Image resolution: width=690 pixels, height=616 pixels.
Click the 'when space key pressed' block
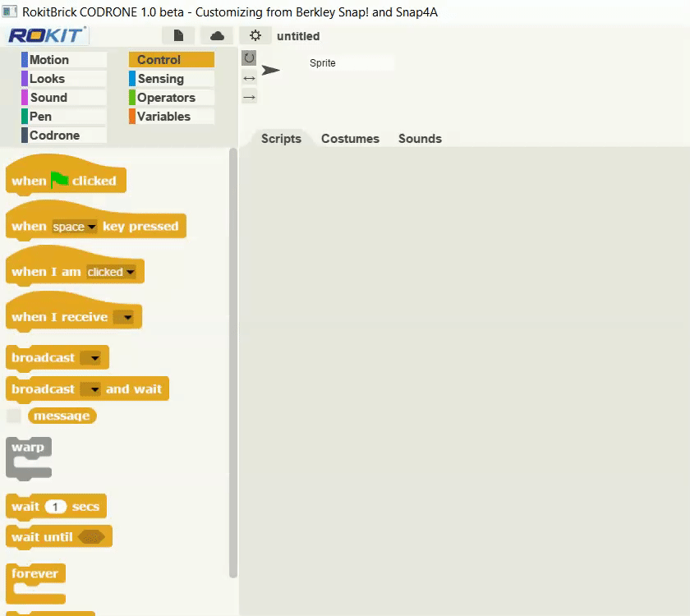(96, 221)
